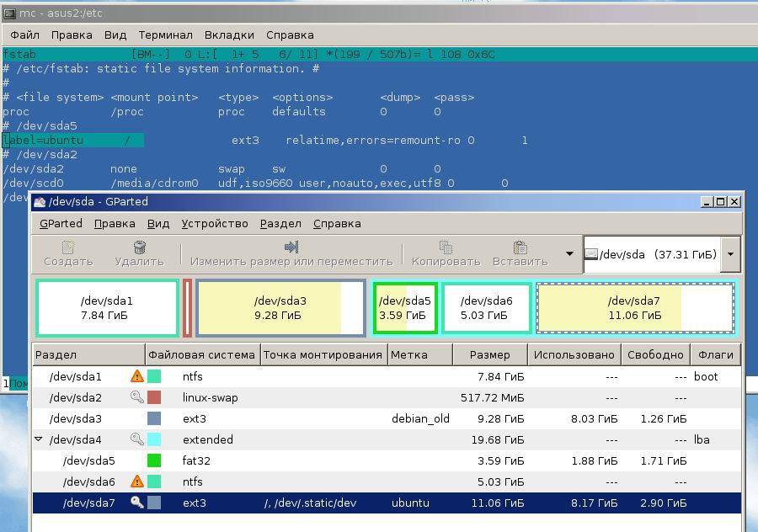Click the /dev/sda5 row name

89,460
